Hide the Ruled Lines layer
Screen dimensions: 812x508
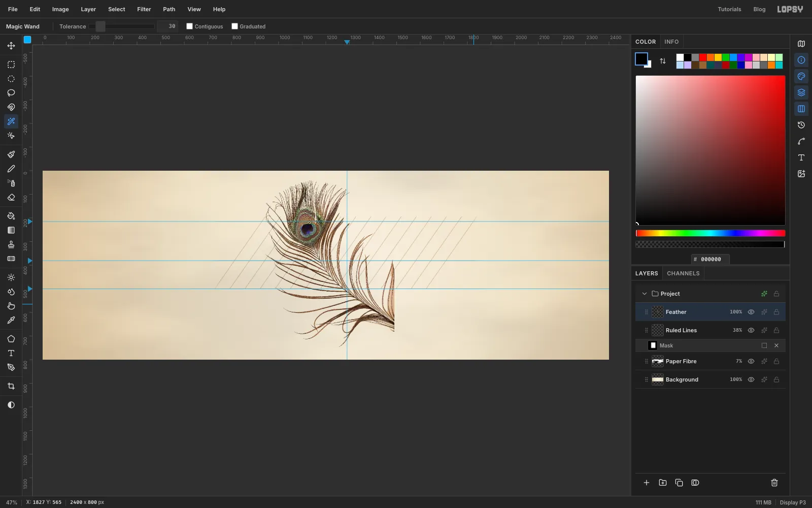click(x=751, y=330)
